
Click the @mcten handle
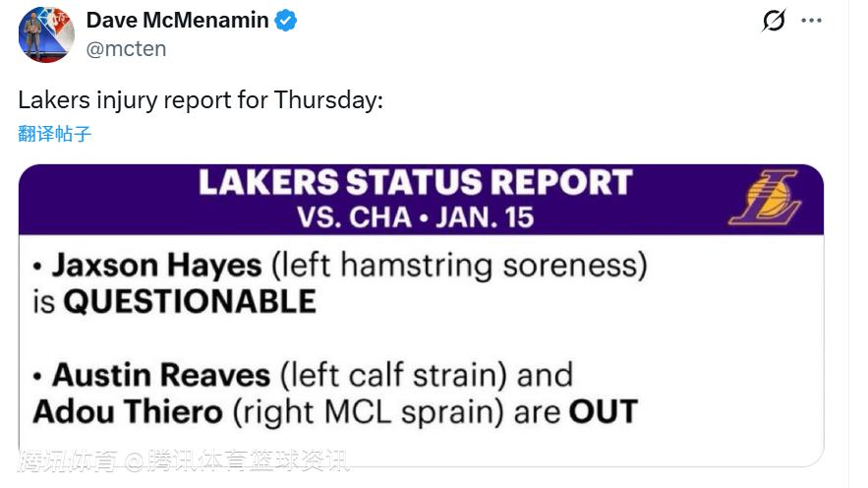pos(126,49)
